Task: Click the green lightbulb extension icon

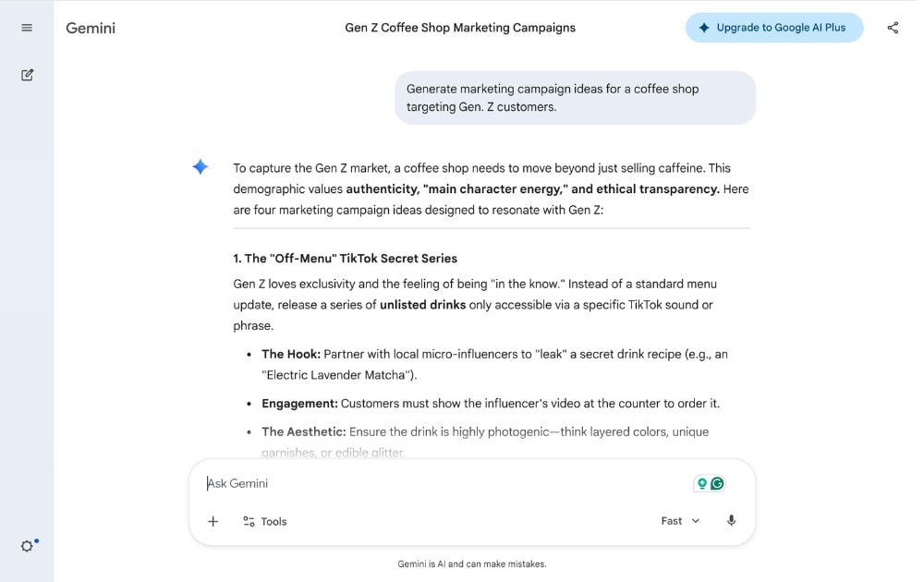Action: (x=702, y=484)
